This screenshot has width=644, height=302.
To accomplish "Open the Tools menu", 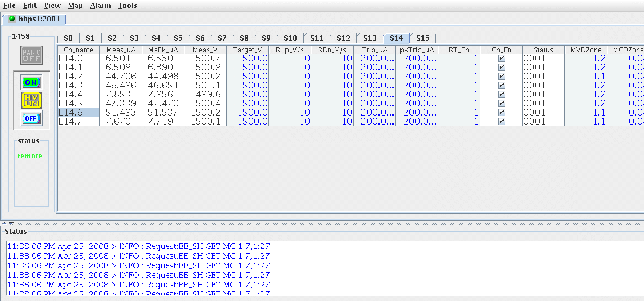I will [x=127, y=5].
